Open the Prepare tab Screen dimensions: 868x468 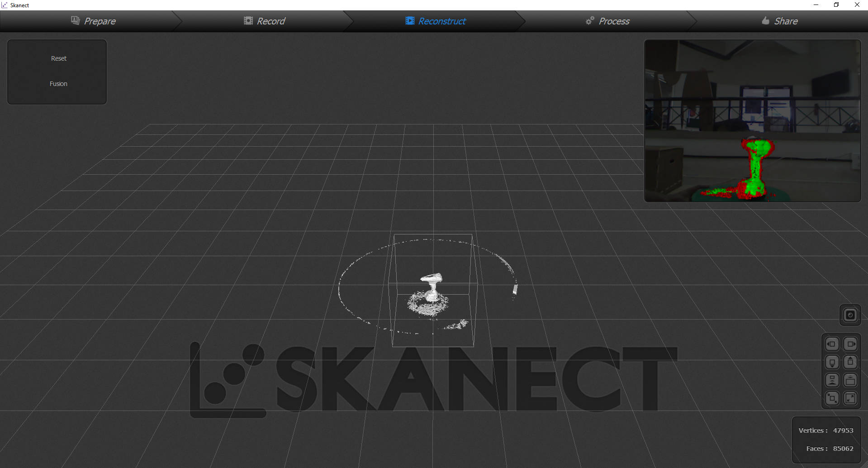pyautogui.click(x=93, y=21)
